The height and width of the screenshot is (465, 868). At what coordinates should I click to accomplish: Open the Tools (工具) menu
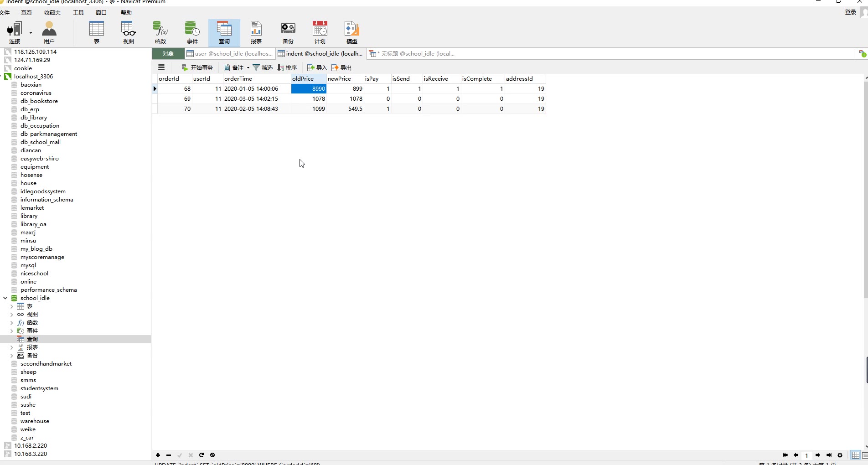click(78, 12)
